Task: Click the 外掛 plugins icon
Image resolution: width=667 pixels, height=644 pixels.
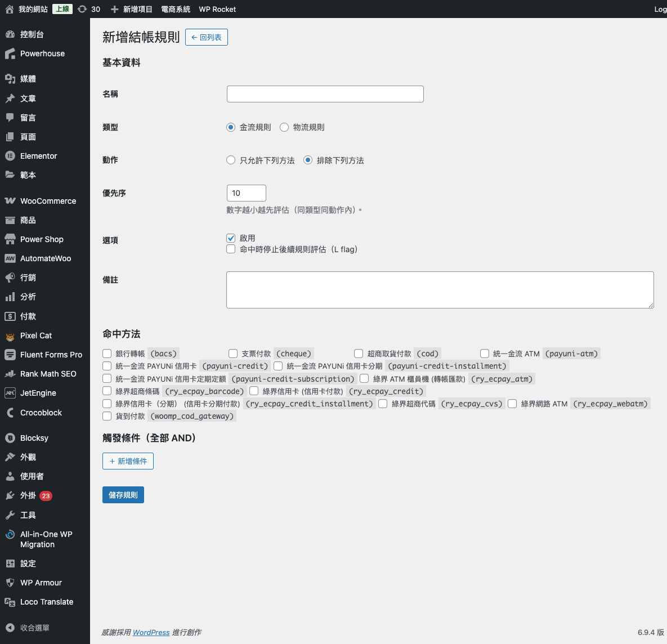Action: [10, 495]
